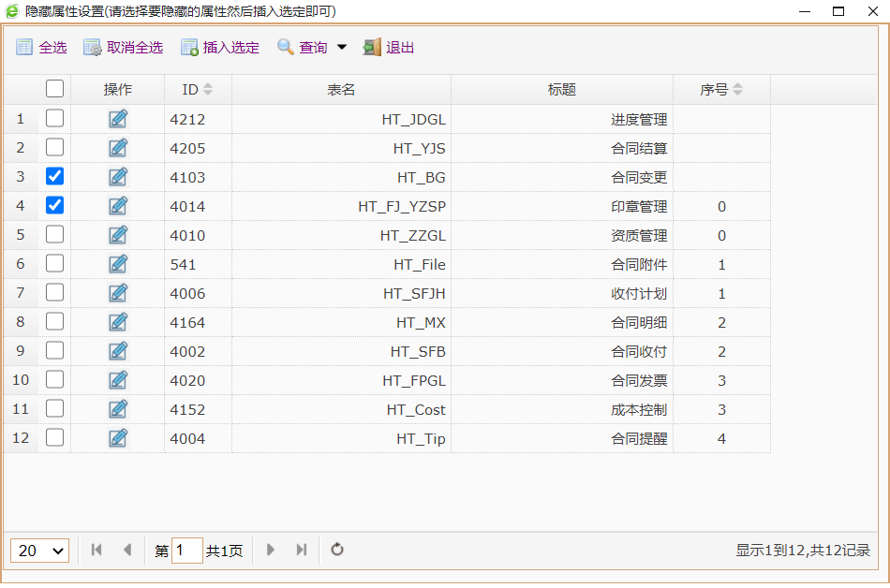Click the page number input field

(x=186, y=551)
